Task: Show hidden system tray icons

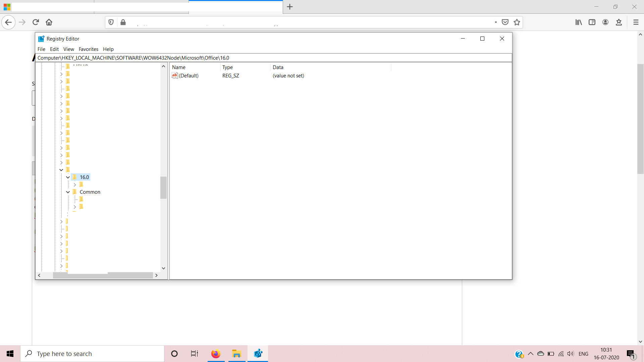Action: [531, 354]
